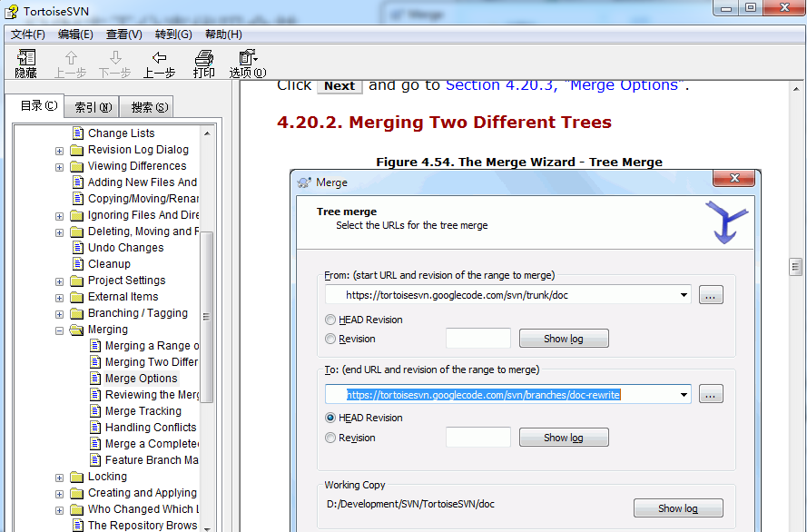Click Show log button in From section

tap(564, 339)
